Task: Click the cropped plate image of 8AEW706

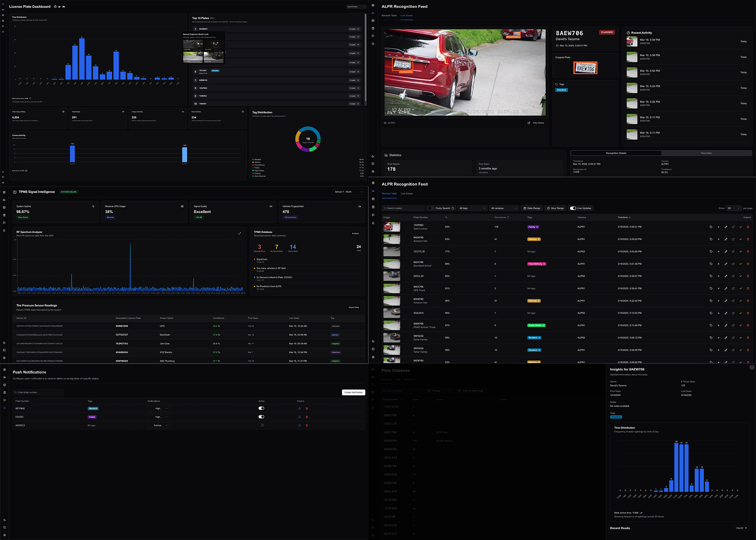Action: (x=585, y=68)
